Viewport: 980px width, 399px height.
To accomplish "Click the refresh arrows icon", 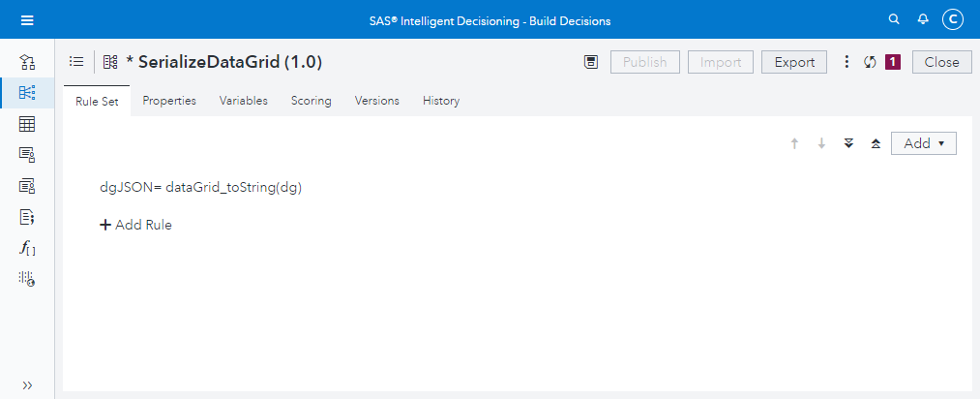I will (x=870, y=62).
